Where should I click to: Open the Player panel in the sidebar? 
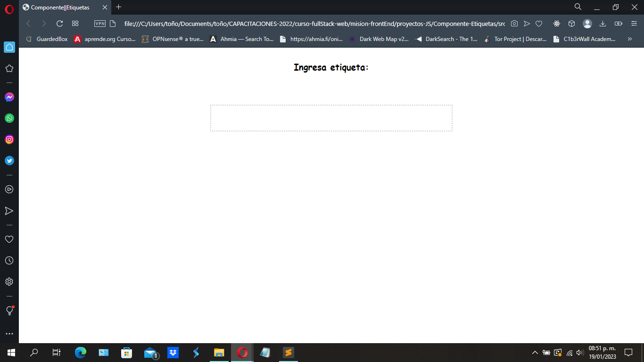tap(9, 189)
